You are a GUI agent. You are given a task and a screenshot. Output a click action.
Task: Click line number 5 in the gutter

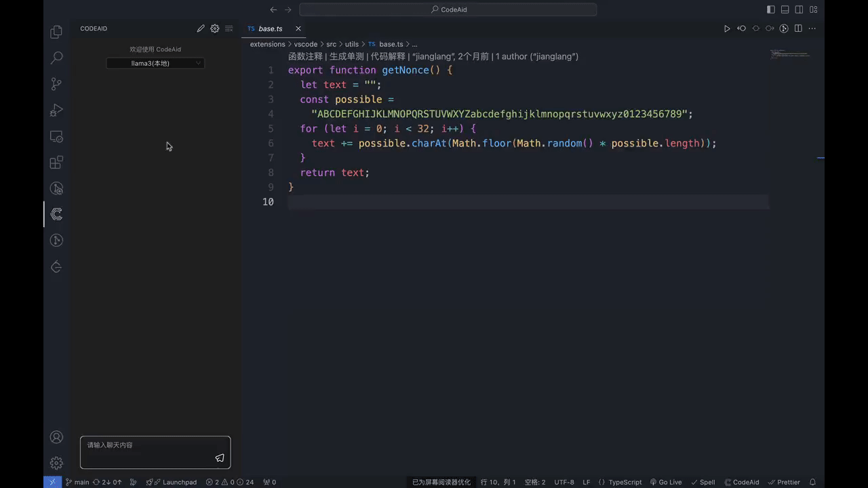pyautogui.click(x=271, y=129)
